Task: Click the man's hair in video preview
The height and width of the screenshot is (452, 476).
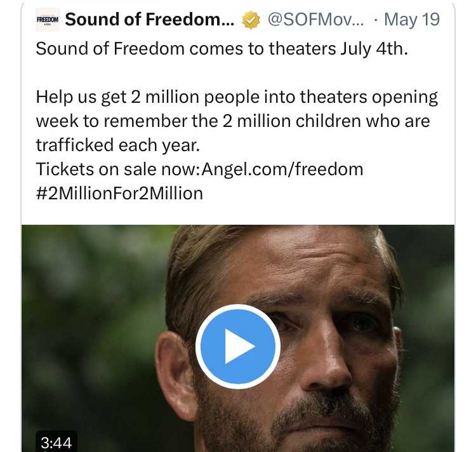Action: 254,254
